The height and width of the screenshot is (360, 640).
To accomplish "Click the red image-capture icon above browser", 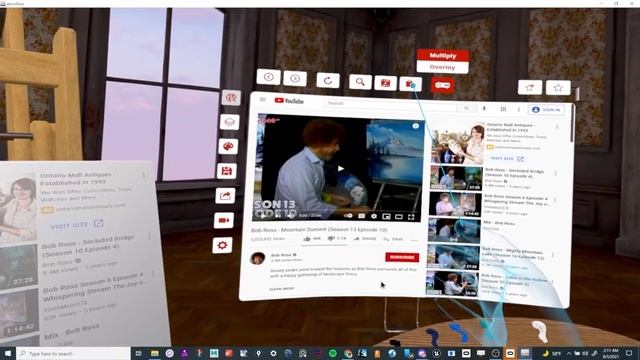I will pos(385,83).
